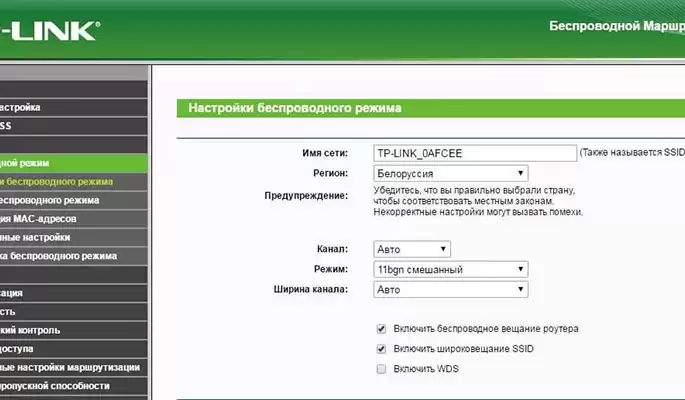Open sidebar item ending 'еспроводного режима' below the yellow one
Viewport: 685px width, 400px height.
click(x=74, y=200)
